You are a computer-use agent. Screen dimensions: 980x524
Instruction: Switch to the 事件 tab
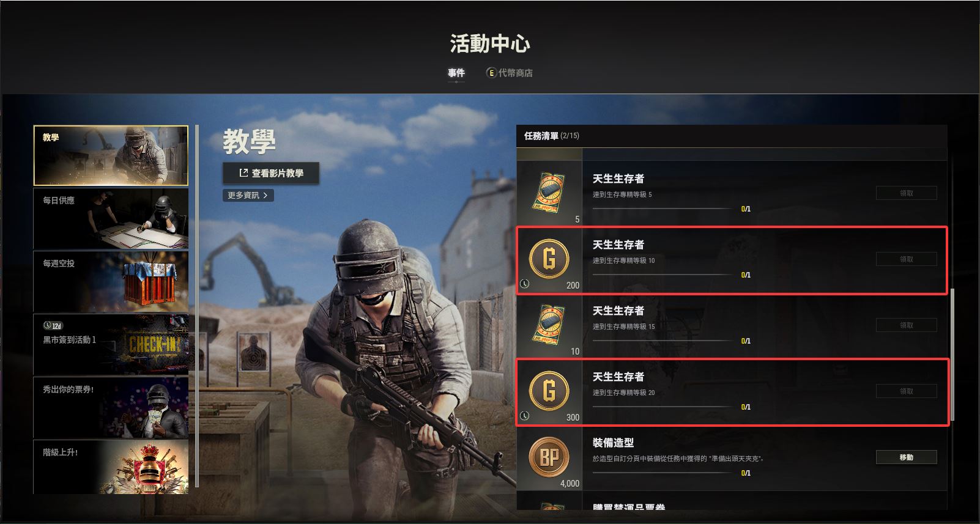[456, 73]
